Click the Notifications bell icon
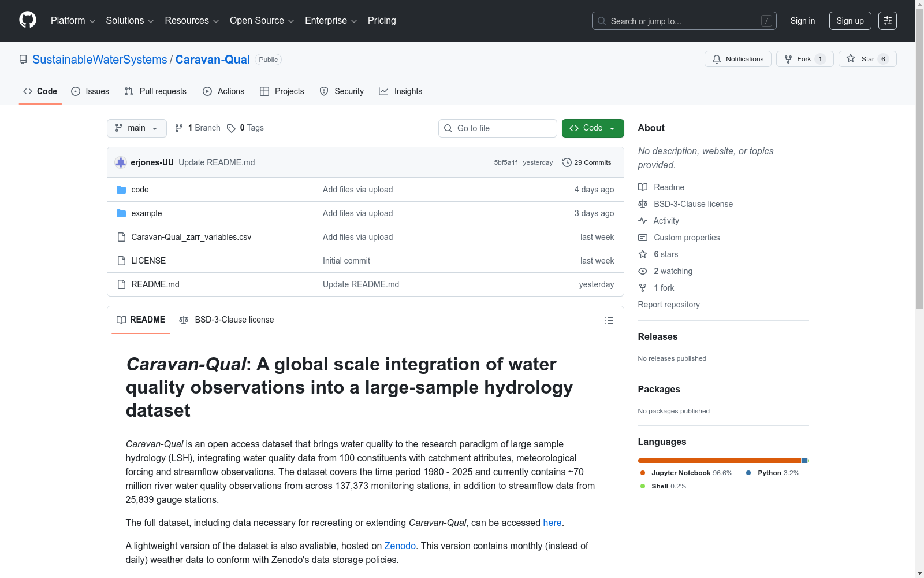The width and height of the screenshot is (924, 578). point(717,59)
